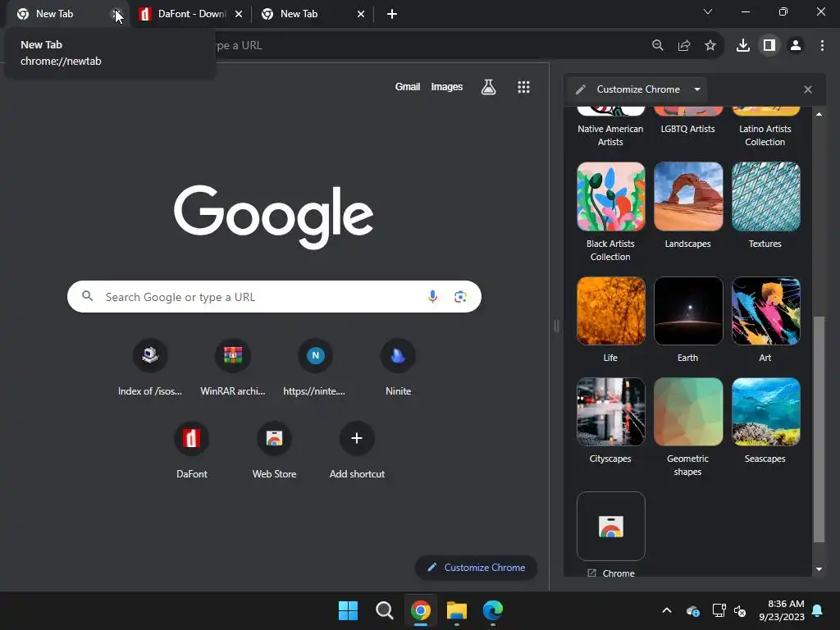This screenshot has width=840, height=630.
Task: Open the Index of /isos shortcut
Action: [150, 367]
